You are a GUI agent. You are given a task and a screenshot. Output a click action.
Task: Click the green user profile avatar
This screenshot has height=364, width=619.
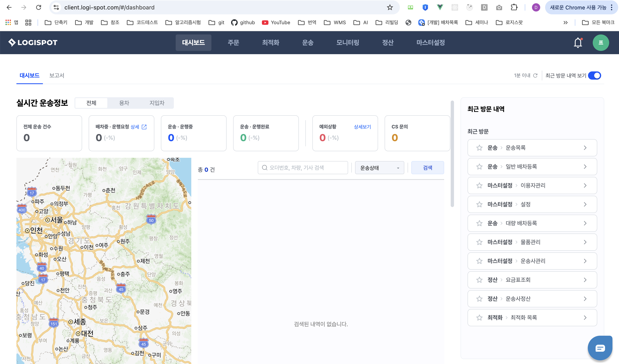click(601, 42)
